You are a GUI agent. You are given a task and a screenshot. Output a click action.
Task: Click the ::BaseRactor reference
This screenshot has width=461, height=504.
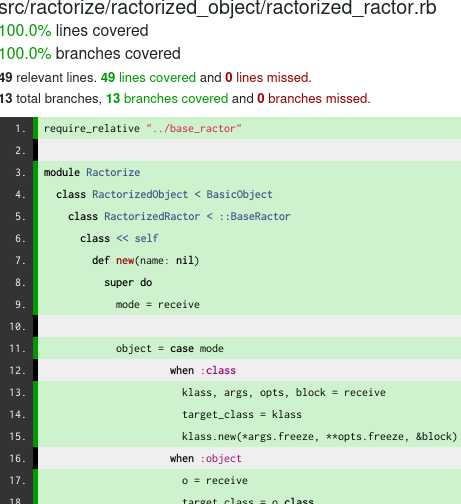255,216
